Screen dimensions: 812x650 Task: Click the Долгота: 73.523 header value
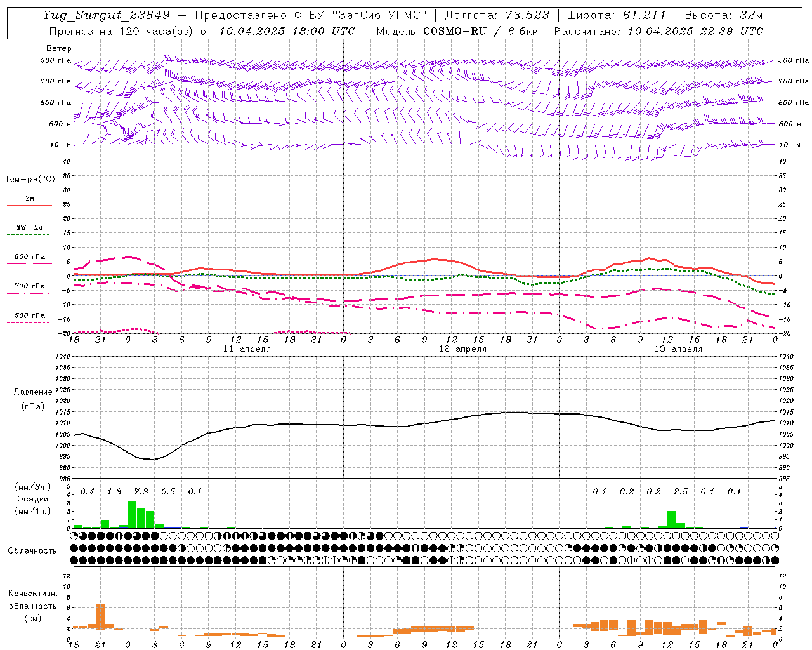[497, 15]
